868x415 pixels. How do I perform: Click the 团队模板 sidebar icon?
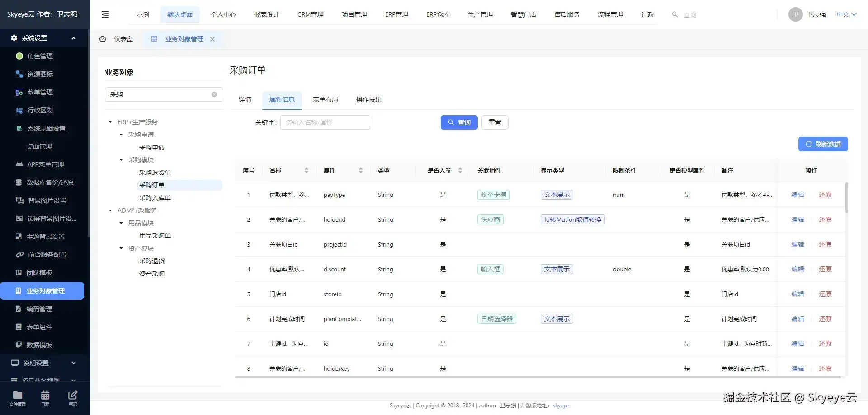(19, 273)
